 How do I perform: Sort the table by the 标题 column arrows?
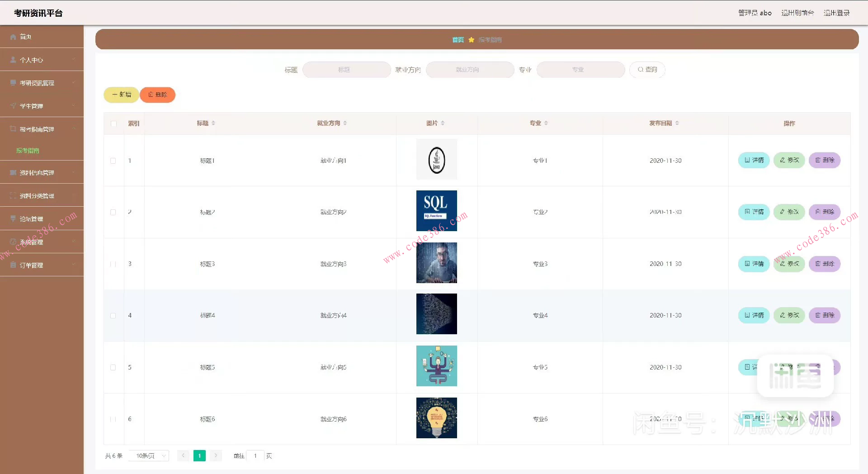pos(213,123)
